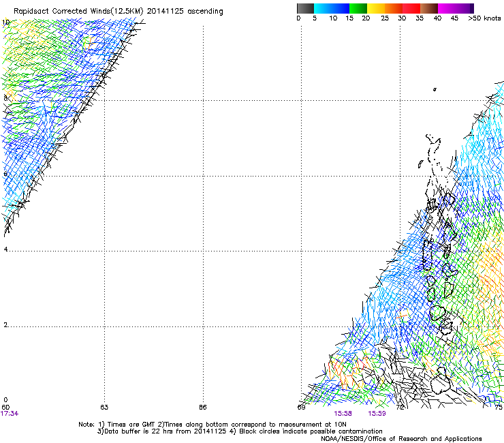Image resolution: width=504 pixels, height=443 pixels.
Task: Click the dark purple 45-50 knots legend segment
Action: [x=464, y=8]
